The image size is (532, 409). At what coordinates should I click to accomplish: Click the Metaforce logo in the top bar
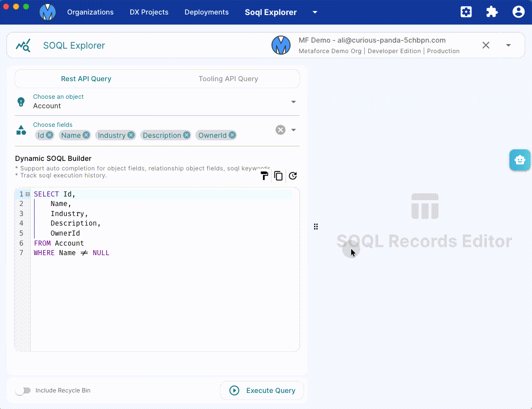(x=48, y=12)
